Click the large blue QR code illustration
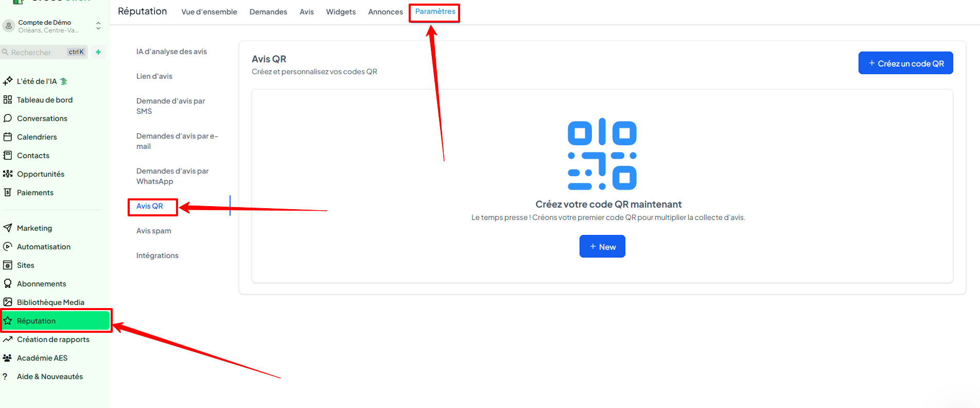The height and width of the screenshot is (408, 980). click(x=602, y=154)
